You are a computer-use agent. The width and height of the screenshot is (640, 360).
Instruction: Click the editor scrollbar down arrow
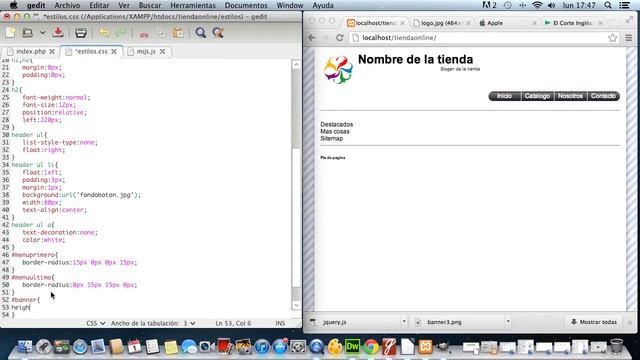296,305
